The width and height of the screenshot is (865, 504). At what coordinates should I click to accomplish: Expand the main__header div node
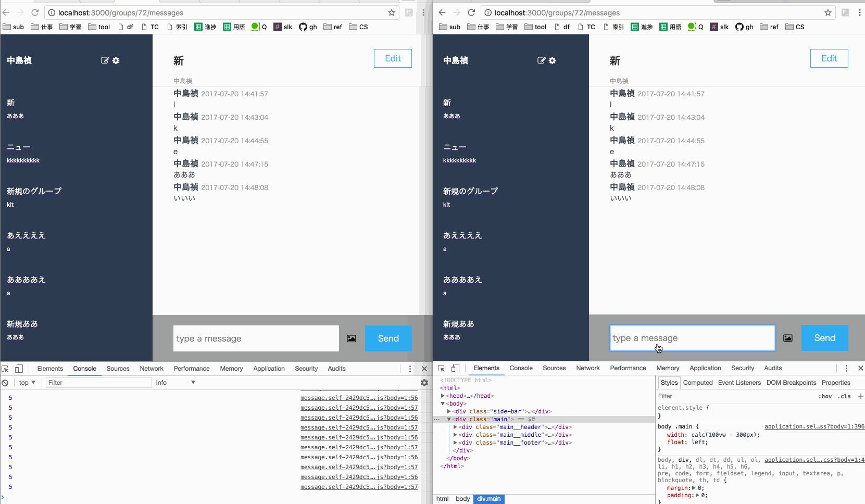(x=455, y=427)
